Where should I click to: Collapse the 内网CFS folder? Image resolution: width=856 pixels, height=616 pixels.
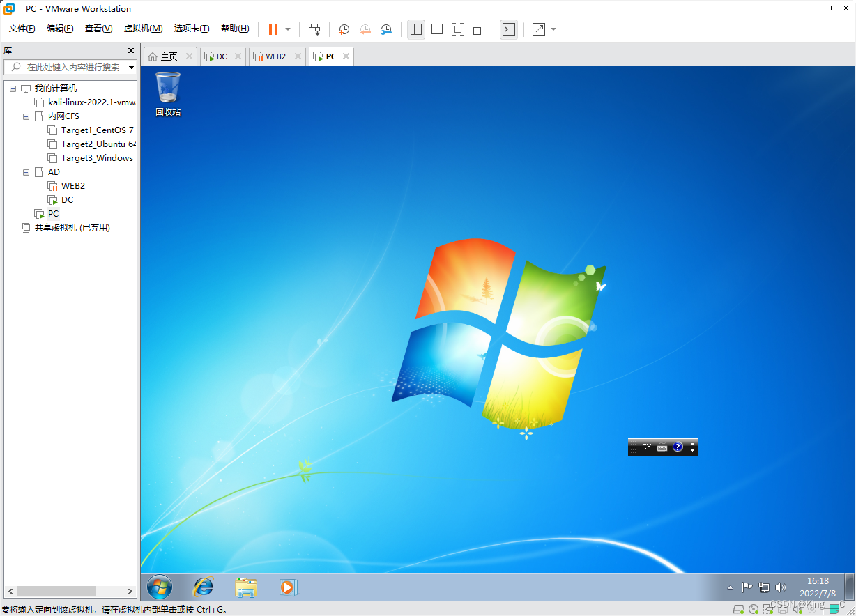pos(26,116)
